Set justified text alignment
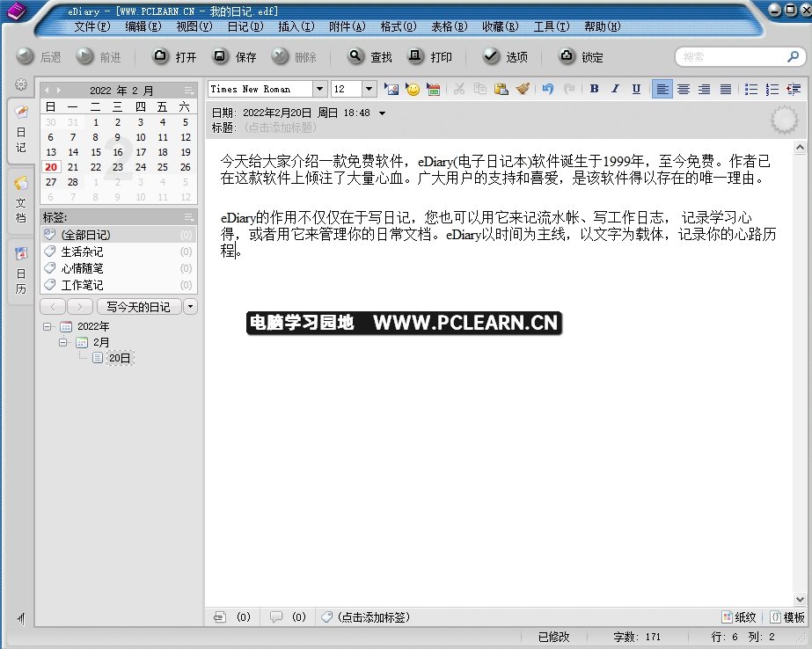 pos(726,89)
